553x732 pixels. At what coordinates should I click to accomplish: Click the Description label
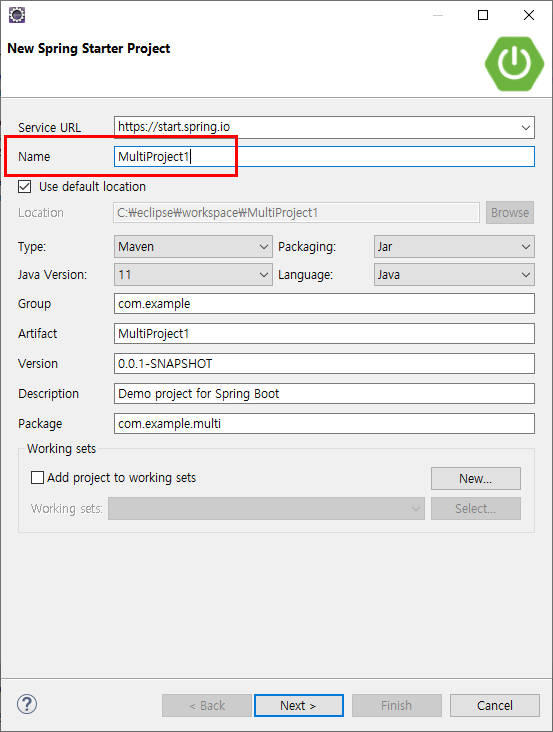coord(49,394)
